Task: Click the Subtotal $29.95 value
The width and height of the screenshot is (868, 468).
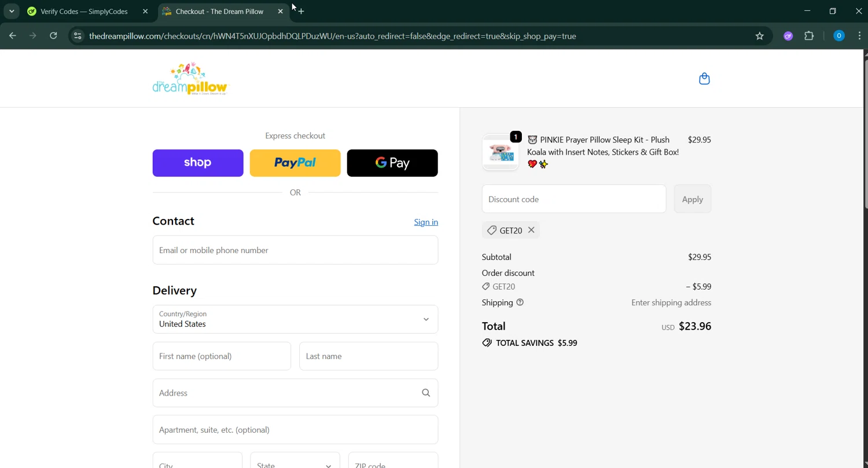Action: 700,257
